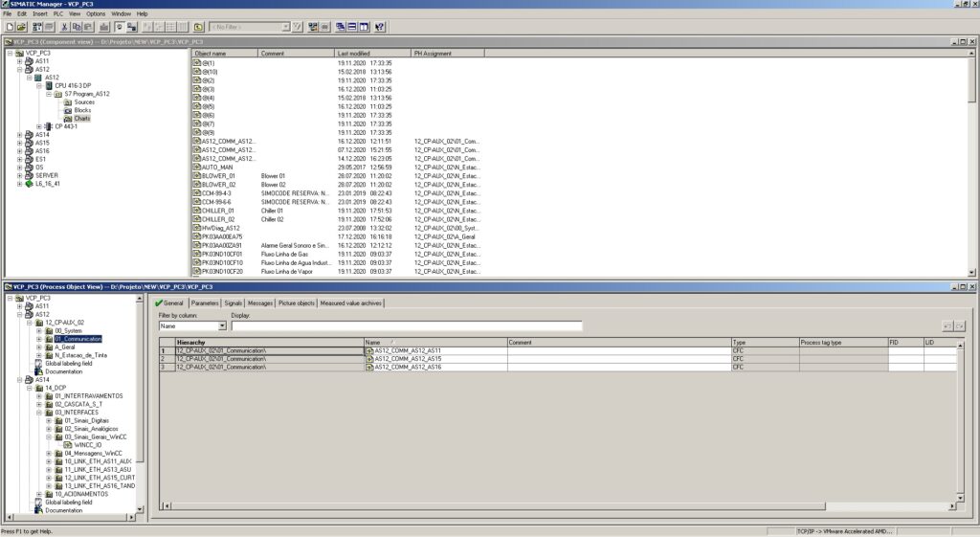
Task: Click the Hierarchy column header
Action: [269, 343]
